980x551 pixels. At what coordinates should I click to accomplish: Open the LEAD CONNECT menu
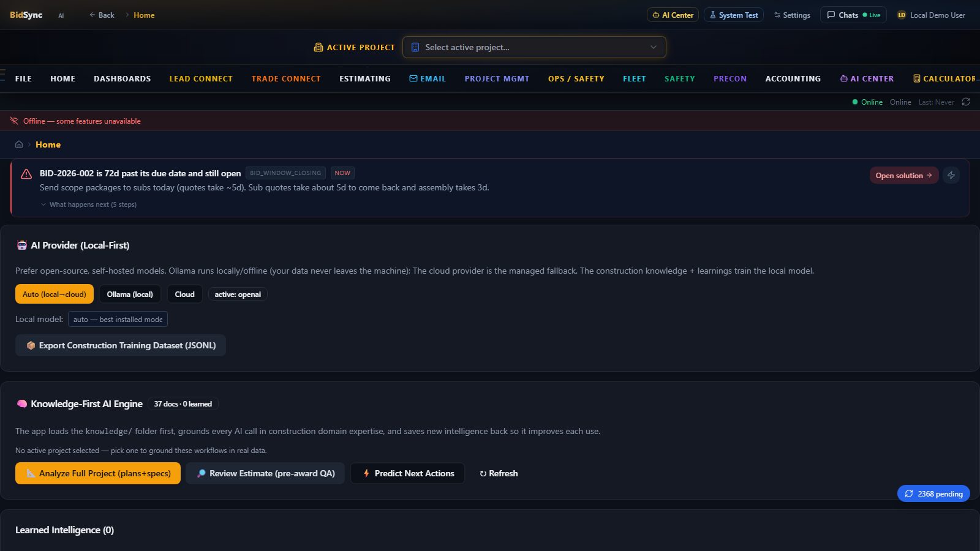(x=201, y=78)
